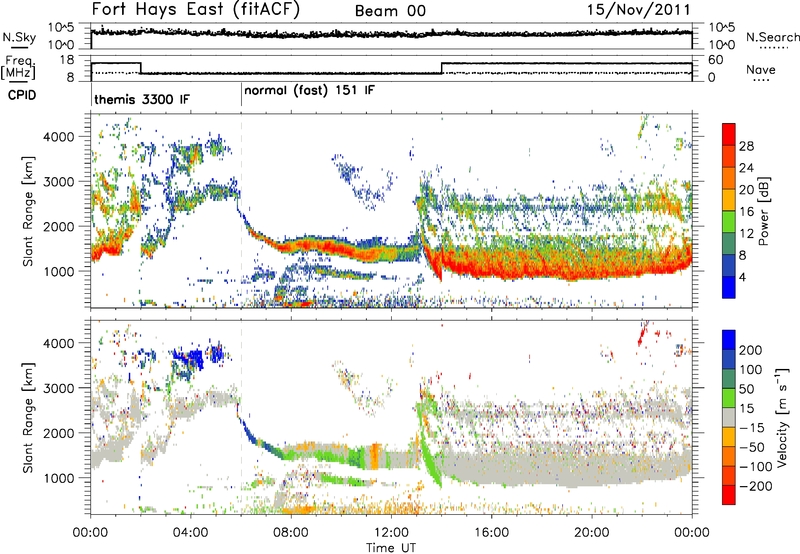Pick the red top segment of the power colorbar
This screenshot has height=554, width=800.
click(729, 134)
